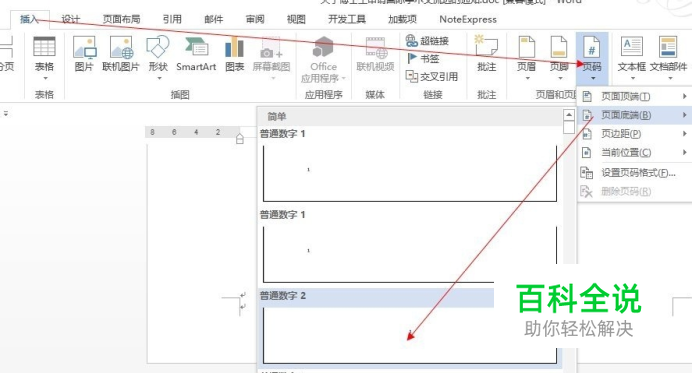Insert a 交叉引用 cross-reference

[x=432, y=76]
